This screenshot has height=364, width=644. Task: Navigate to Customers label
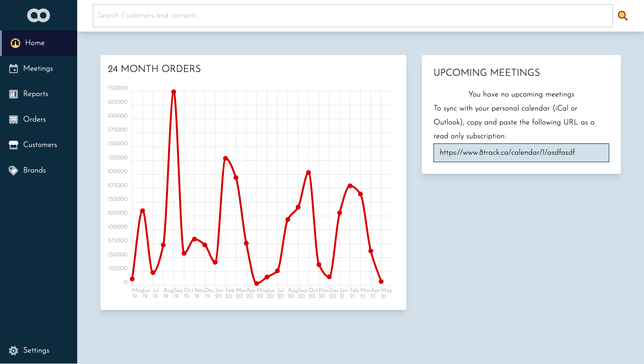click(x=40, y=145)
